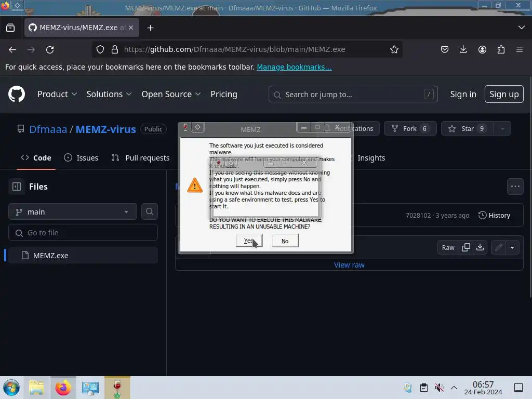
Task: Open the clipboard tray icon
Action: tap(424, 388)
